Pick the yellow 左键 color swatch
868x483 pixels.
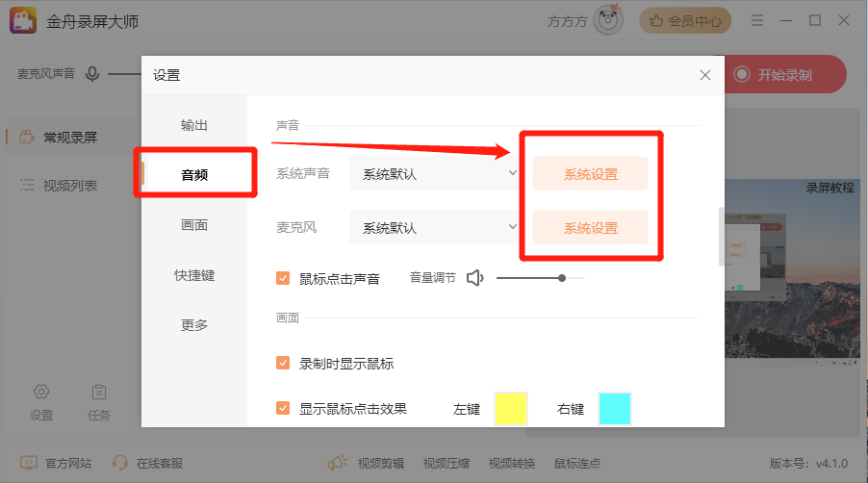click(511, 409)
